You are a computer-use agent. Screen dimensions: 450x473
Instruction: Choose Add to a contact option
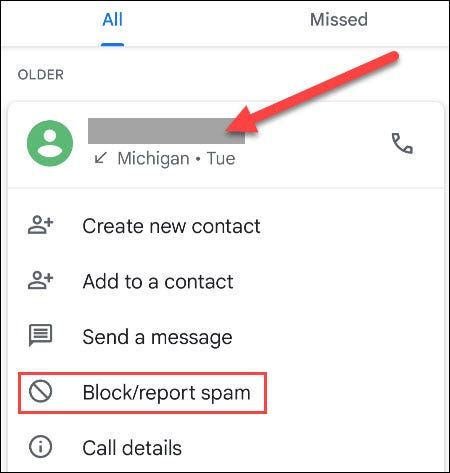point(158,282)
